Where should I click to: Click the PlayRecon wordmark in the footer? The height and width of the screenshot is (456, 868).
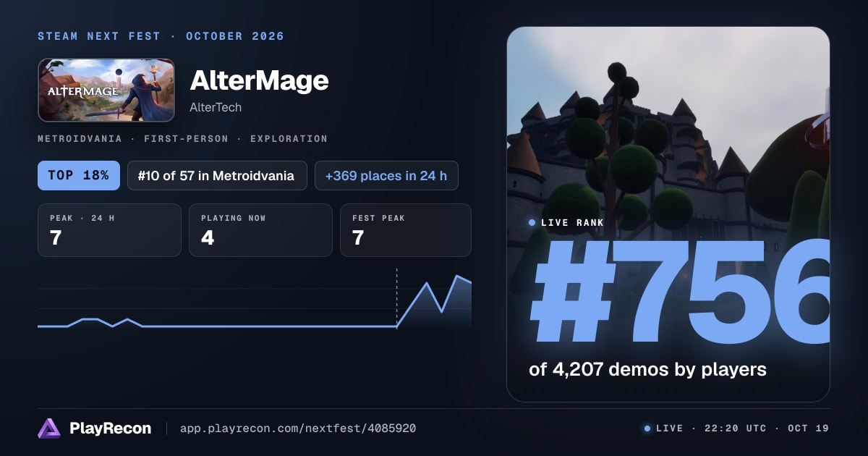tap(111, 428)
